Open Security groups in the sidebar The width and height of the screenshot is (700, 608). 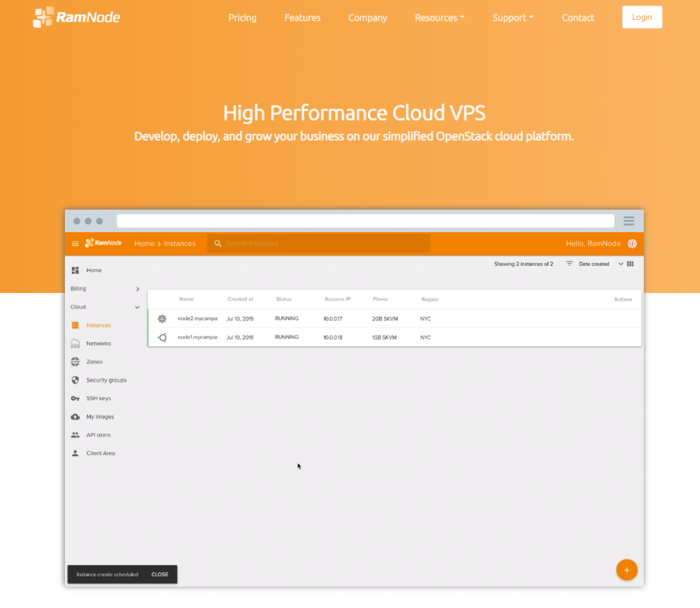[x=106, y=380]
